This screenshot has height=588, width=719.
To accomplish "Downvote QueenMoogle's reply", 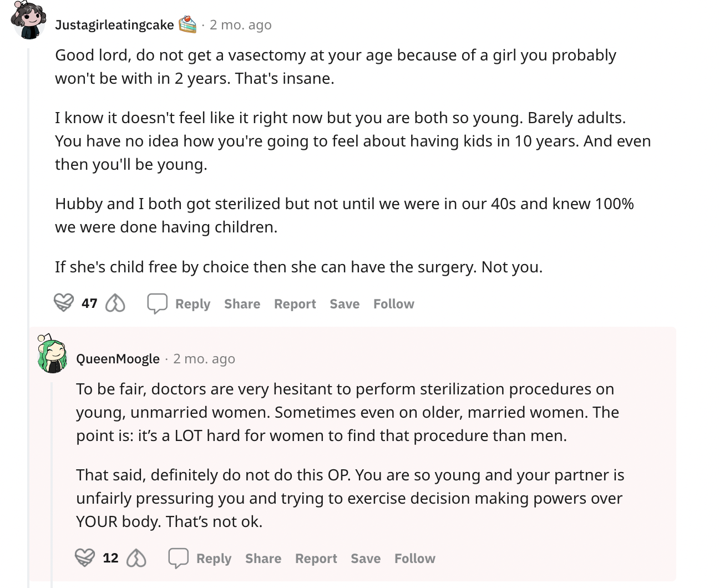I will pos(136,557).
